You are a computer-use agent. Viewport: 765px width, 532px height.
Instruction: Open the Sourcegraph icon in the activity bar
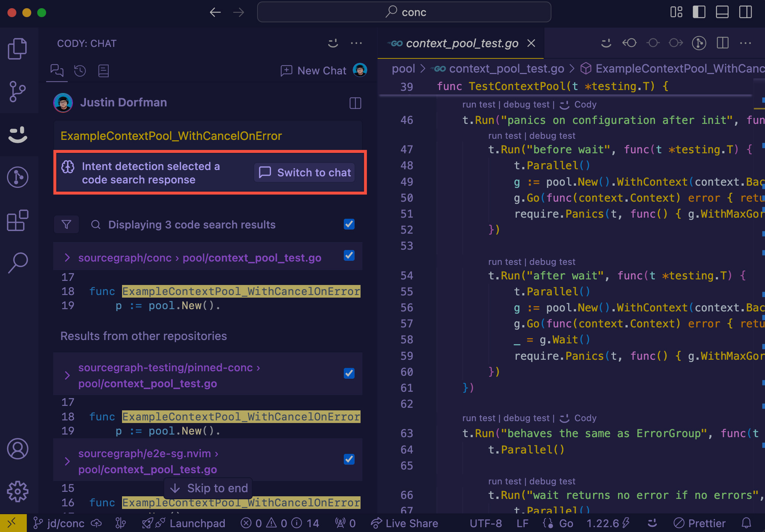pos(17,177)
